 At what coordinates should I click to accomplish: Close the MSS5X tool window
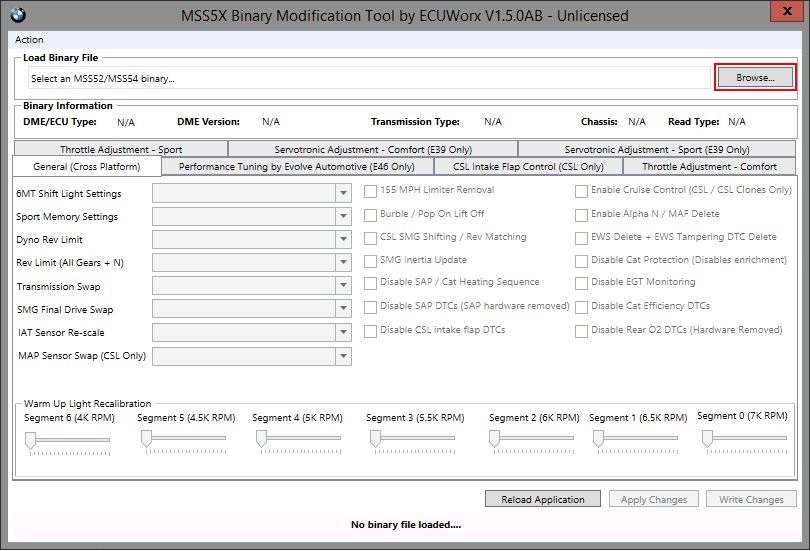coord(787,11)
